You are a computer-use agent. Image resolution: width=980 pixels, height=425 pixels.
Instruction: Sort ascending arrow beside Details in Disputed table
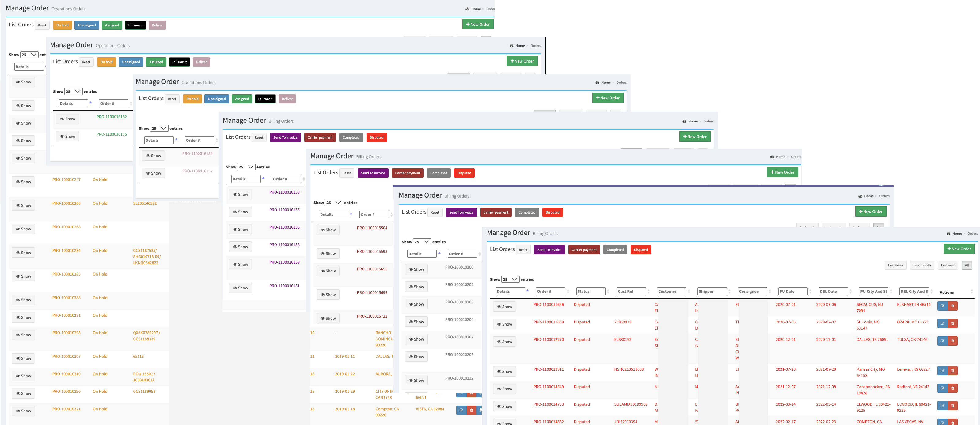click(x=527, y=290)
